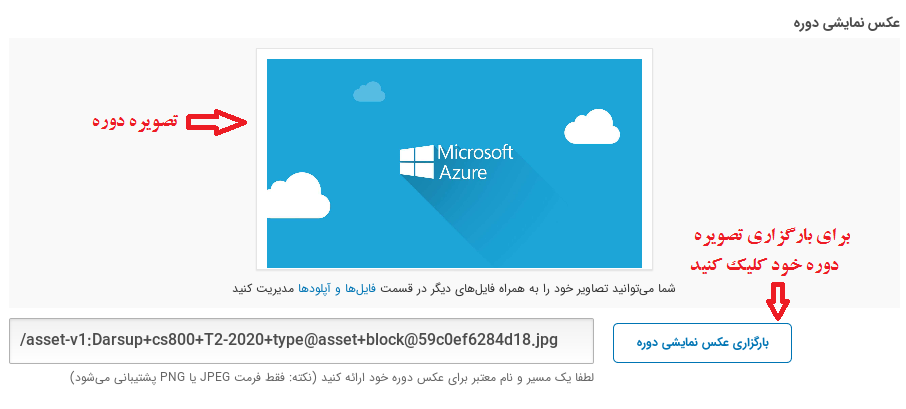Click the word Microsoft in the course image
The height and width of the screenshot is (409, 906).
coord(476,153)
